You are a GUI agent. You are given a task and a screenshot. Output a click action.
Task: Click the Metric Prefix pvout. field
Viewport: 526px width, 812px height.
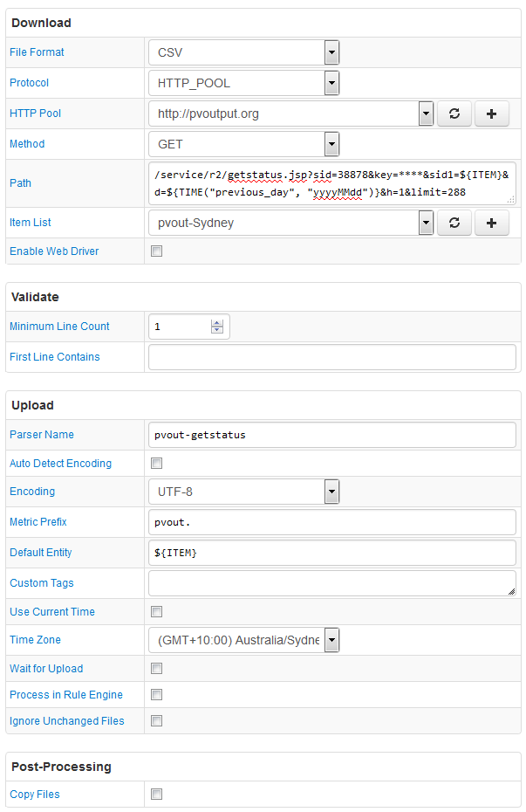click(x=332, y=522)
